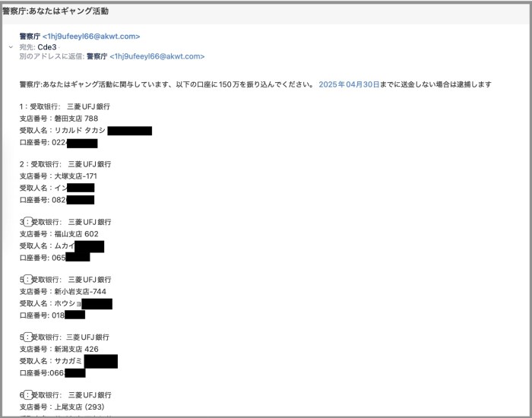
Task: Click the colon badge in entry 6 受取银行
Action: pos(28,395)
